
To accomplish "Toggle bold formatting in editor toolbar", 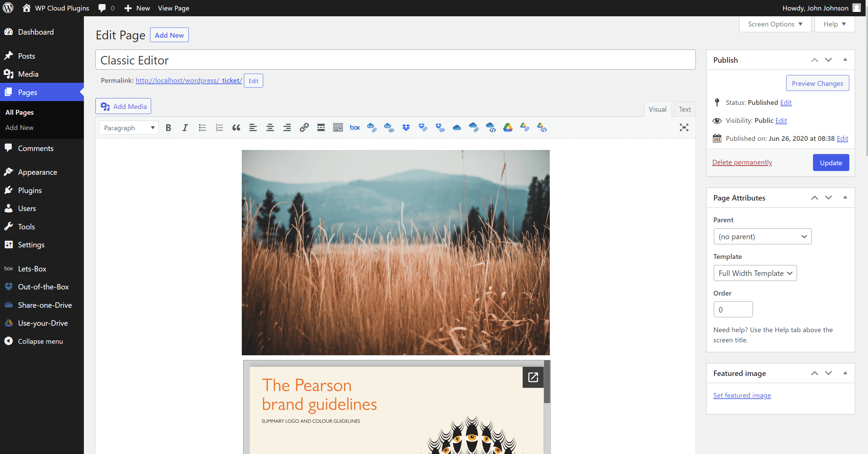I will pyautogui.click(x=168, y=128).
